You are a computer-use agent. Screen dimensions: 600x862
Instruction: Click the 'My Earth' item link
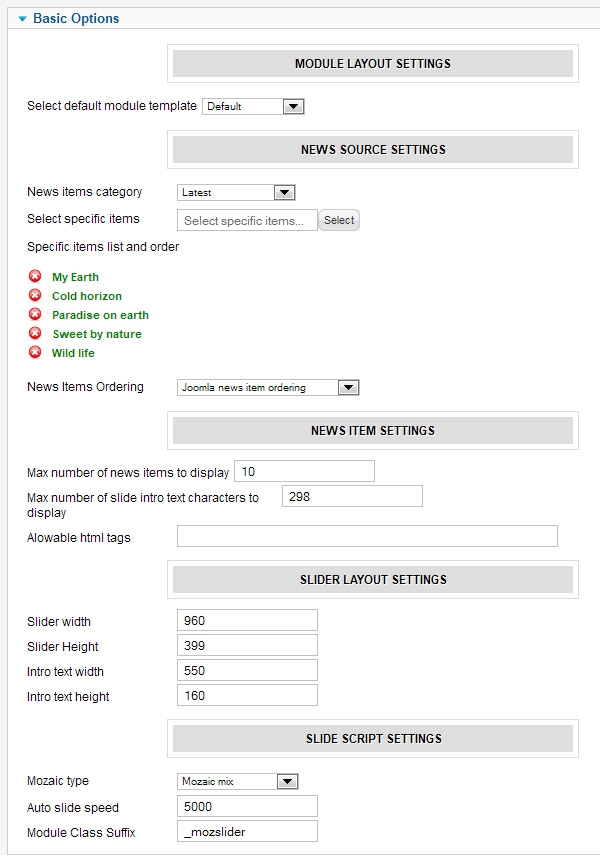[x=75, y=277]
